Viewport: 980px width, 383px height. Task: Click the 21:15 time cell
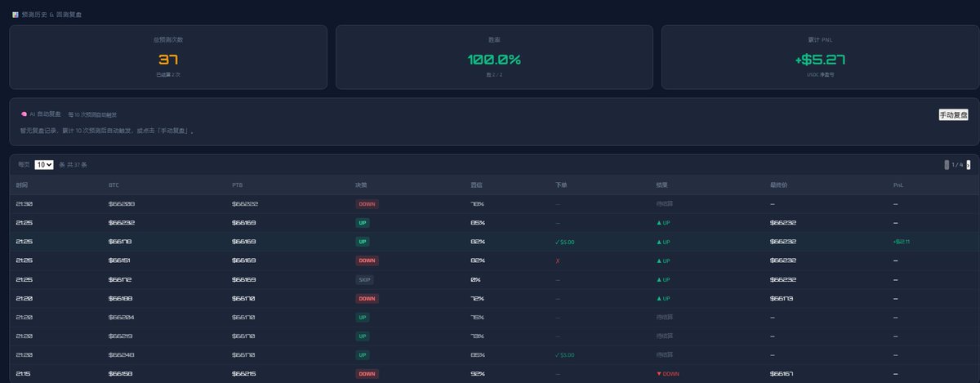[x=24, y=373]
